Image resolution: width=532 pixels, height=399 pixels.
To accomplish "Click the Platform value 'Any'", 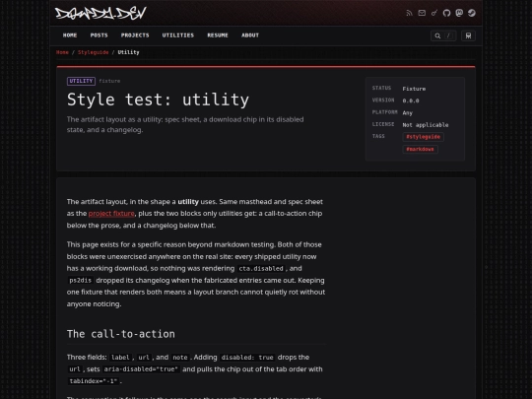I will (408, 113).
